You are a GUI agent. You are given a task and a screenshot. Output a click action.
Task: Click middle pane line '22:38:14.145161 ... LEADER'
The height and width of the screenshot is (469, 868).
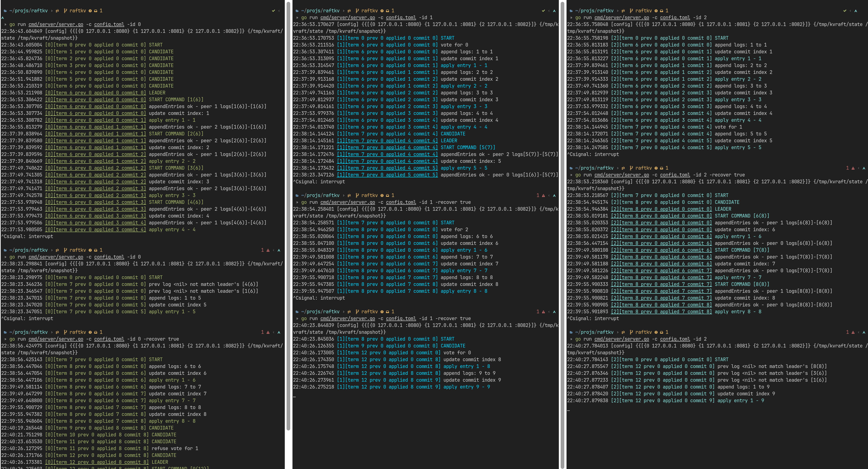click(375, 141)
